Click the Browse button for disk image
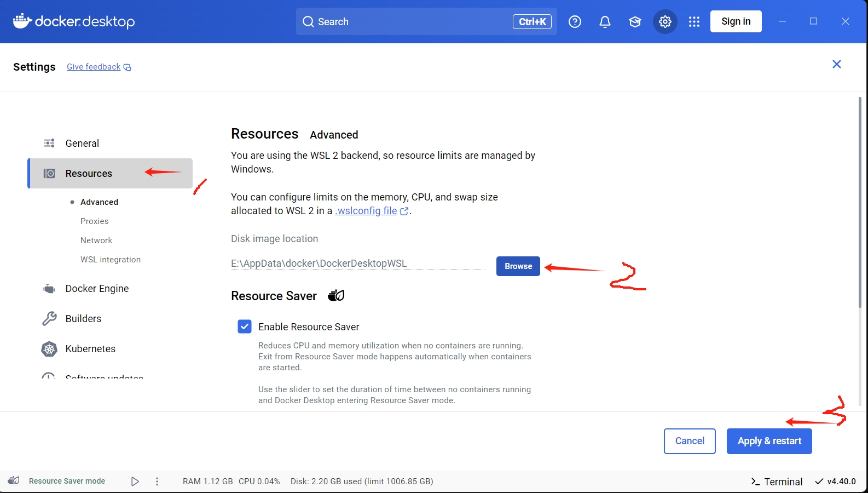This screenshot has height=493, width=868. (518, 266)
